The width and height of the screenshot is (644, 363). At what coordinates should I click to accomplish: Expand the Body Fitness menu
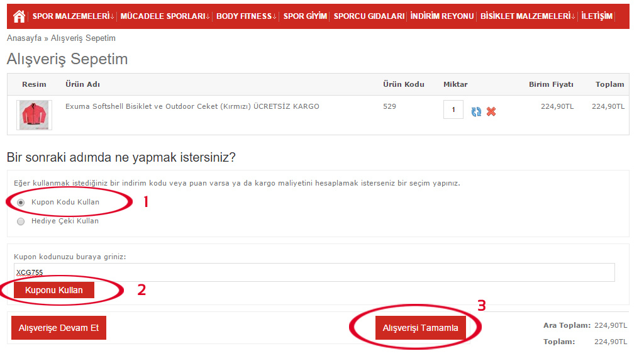pyautogui.click(x=247, y=16)
